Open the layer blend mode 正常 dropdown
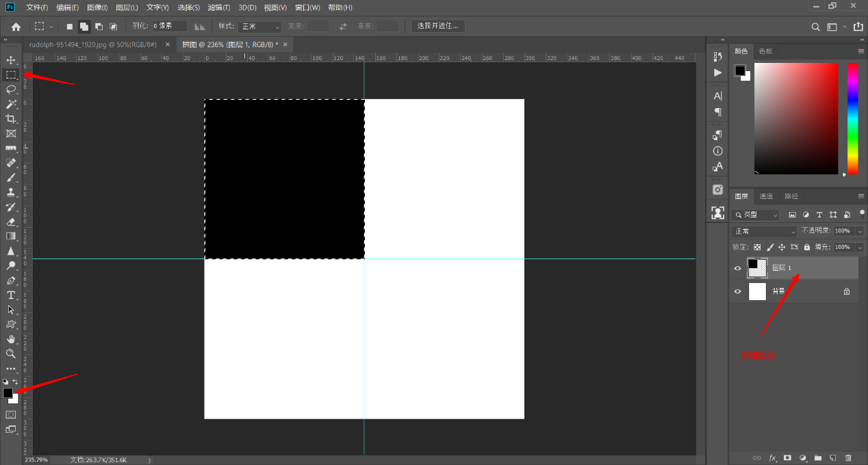Viewport: 868px width, 465px height. tap(765, 232)
